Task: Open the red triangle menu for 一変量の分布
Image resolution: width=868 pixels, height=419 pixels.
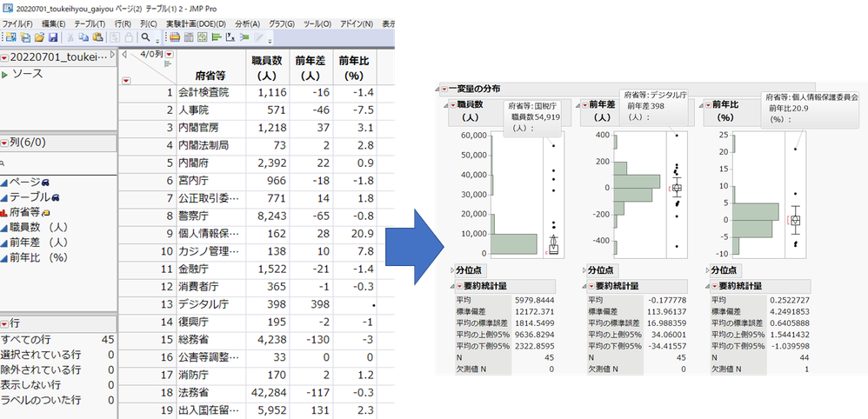Action: [444, 89]
